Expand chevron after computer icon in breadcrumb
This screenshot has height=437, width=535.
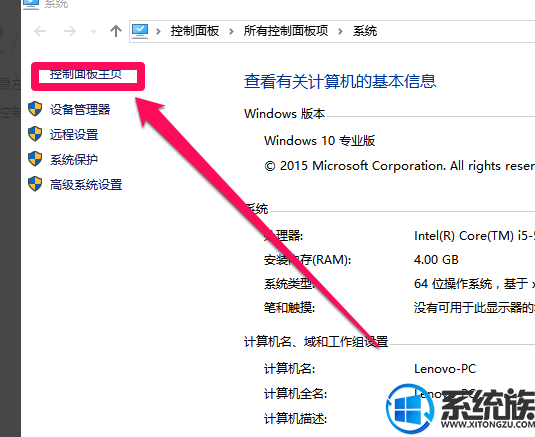pos(158,31)
